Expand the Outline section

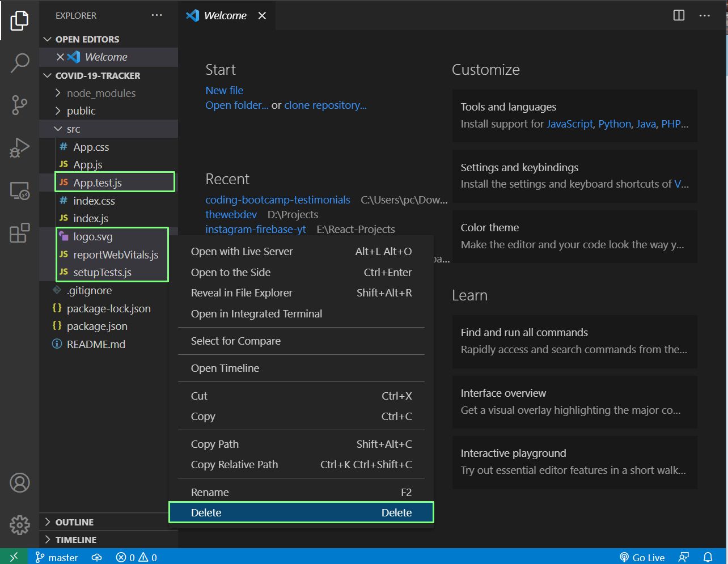(109, 522)
